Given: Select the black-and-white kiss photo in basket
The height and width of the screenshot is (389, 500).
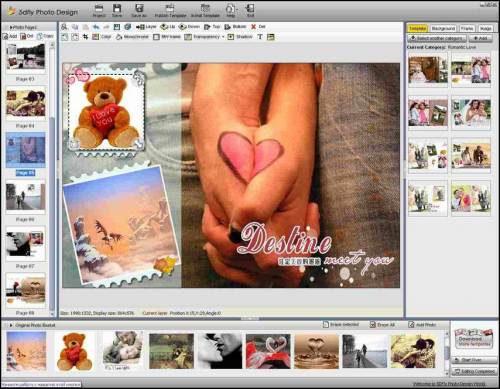Looking at the screenshot, I should pos(220,351).
